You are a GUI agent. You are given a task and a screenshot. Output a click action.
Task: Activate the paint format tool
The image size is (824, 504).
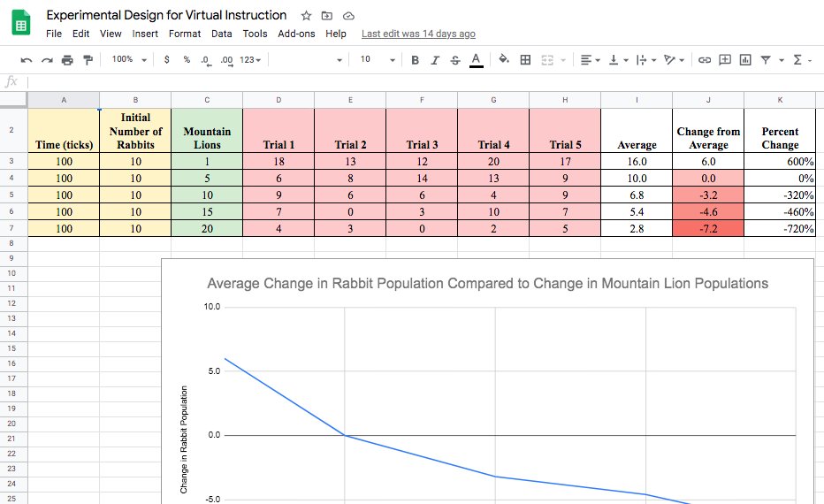pyautogui.click(x=88, y=60)
